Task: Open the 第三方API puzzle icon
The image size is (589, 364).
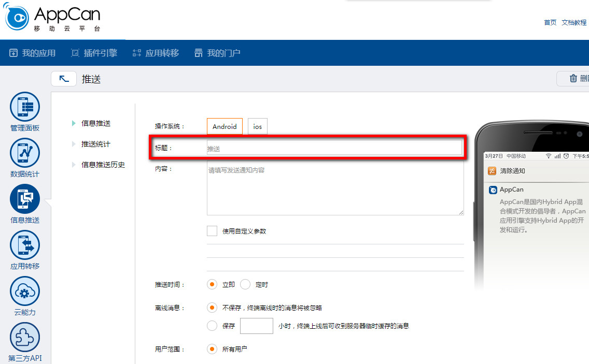Action: [x=25, y=337]
